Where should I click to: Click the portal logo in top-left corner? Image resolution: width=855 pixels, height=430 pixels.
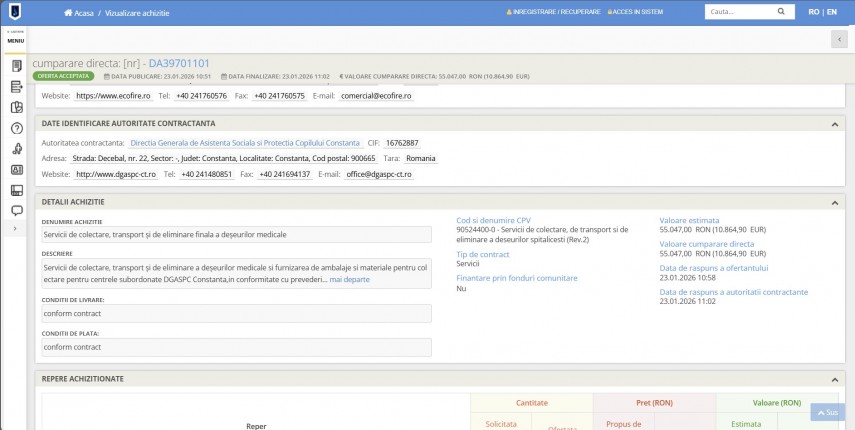point(14,12)
